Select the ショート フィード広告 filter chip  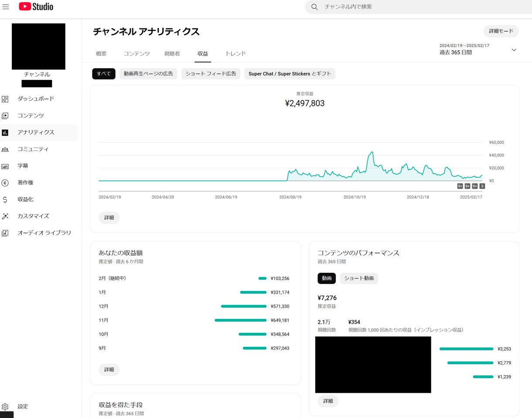211,74
